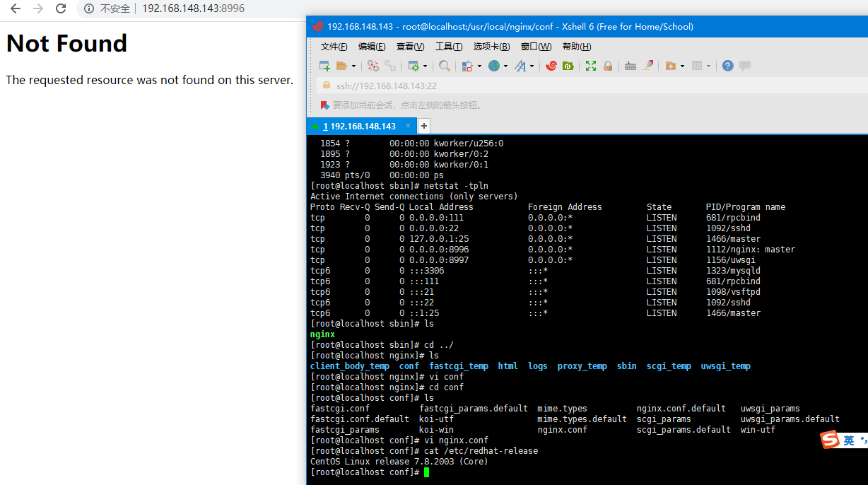Click '1323/mysqld' in netstat output

tap(733, 271)
